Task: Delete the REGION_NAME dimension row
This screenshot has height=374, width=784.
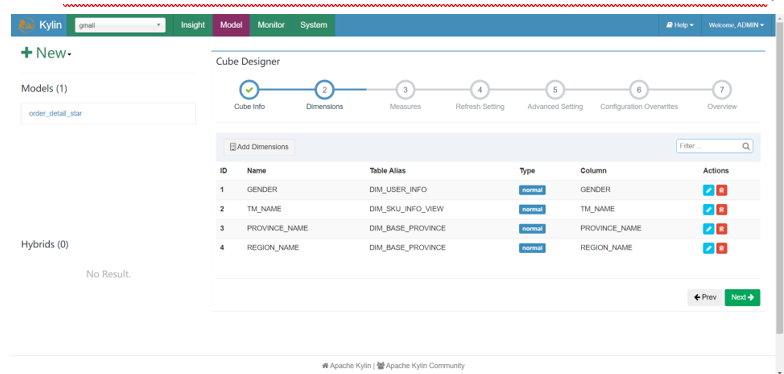Action: [722, 248]
